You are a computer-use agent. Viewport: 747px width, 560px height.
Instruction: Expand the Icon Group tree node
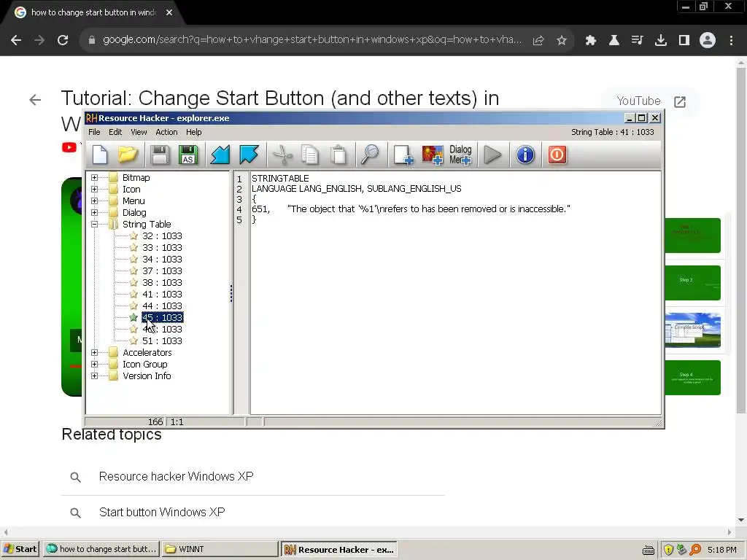tap(94, 365)
